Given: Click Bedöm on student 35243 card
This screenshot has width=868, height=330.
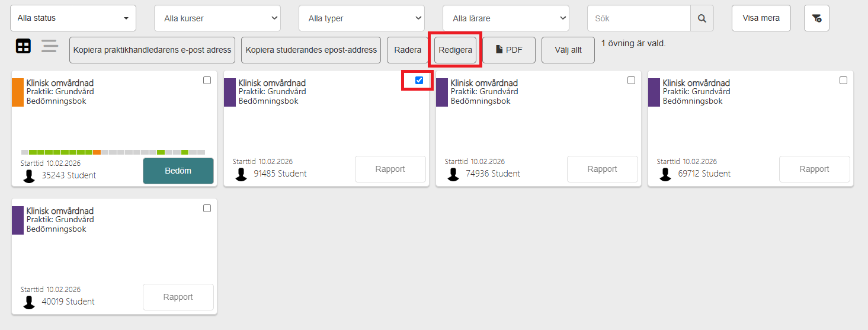Looking at the screenshot, I should (178, 171).
